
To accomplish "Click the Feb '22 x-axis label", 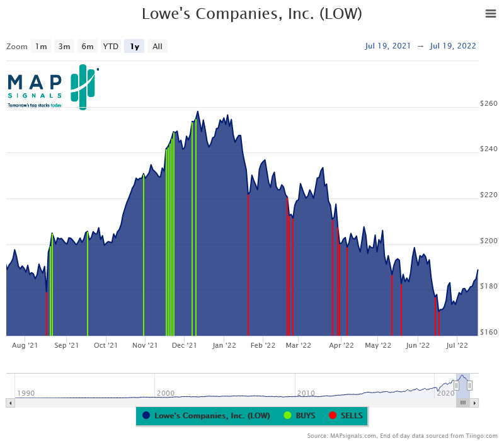I will 263,345.
